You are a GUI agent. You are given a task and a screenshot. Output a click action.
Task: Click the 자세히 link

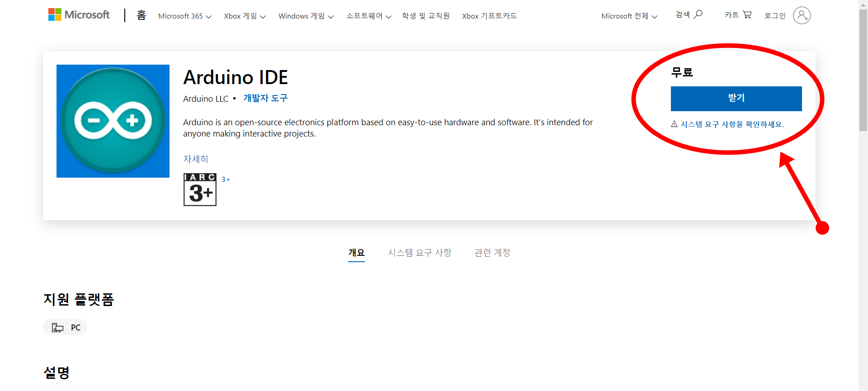click(x=196, y=159)
